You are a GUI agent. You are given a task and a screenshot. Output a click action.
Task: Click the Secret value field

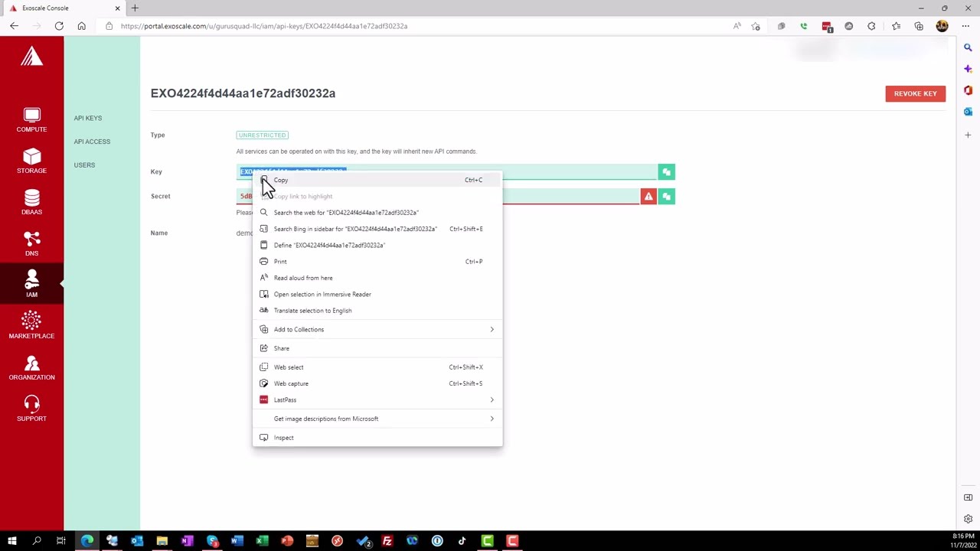coord(438,197)
